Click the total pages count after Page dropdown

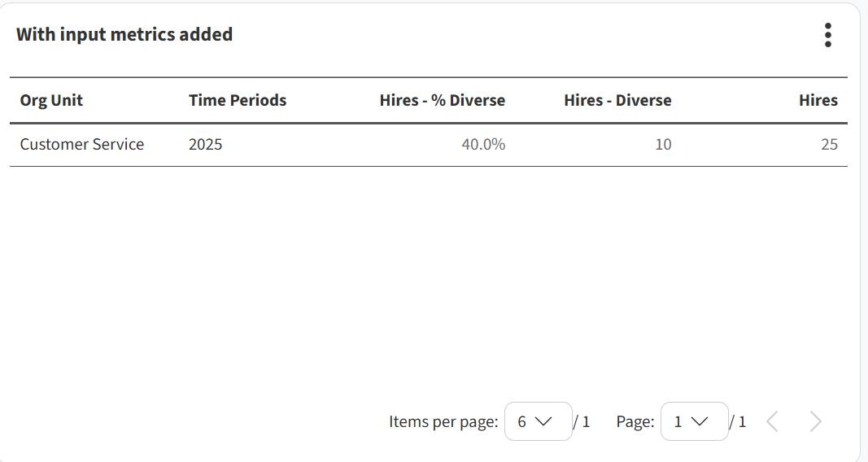pyautogui.click(x=739, y=421)
